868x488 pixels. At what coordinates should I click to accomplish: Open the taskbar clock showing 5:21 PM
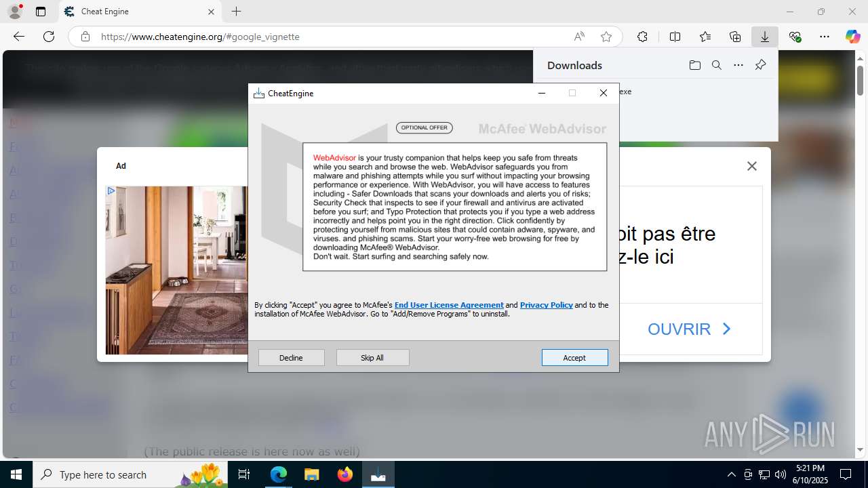[810, 474]
